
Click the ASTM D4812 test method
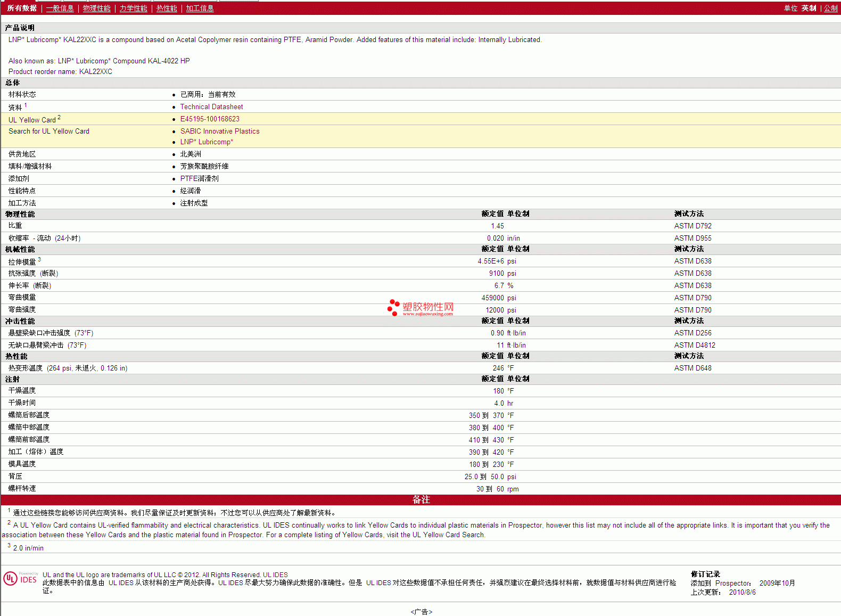[695, 346]
